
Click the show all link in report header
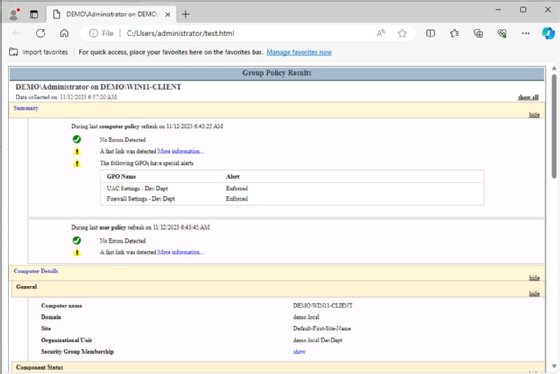(528, 97)
